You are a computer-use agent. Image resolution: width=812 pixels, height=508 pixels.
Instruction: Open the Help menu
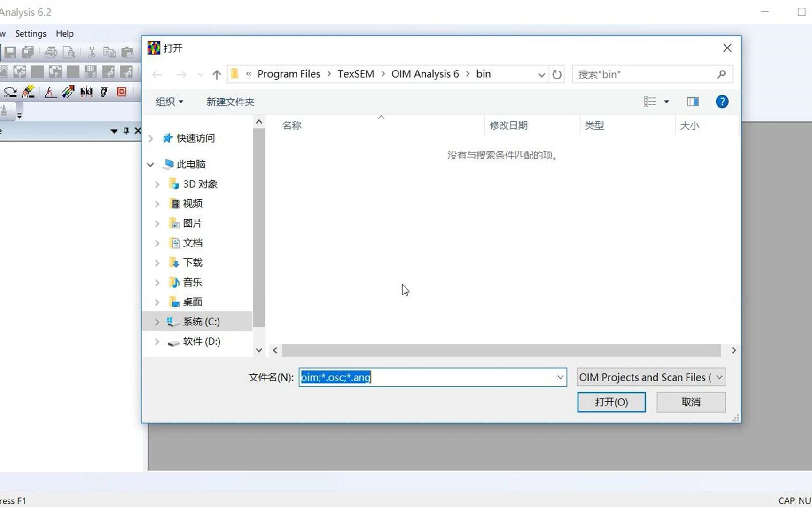[64, 33]
